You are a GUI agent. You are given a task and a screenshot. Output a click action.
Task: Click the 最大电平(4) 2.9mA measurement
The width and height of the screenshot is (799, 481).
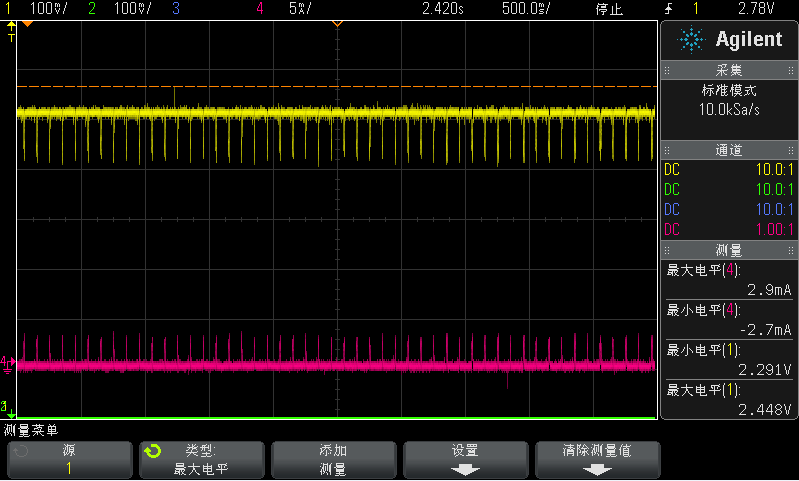(x=729, y=280)
